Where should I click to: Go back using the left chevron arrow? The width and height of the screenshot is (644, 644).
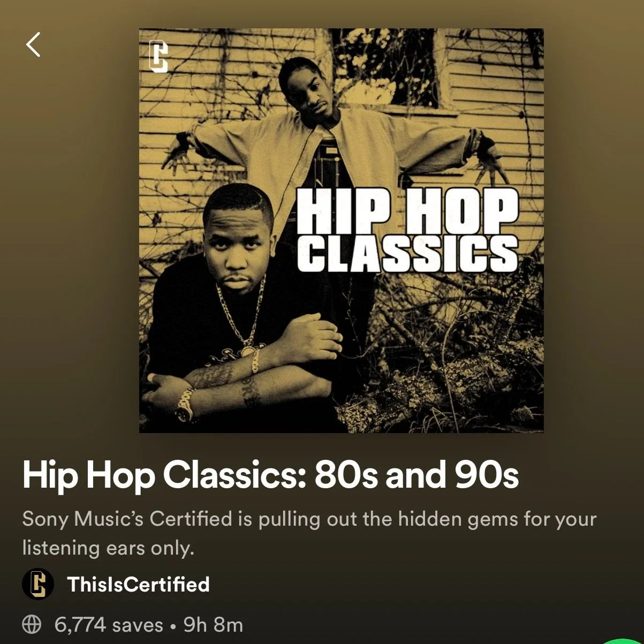tap(33, 44)
